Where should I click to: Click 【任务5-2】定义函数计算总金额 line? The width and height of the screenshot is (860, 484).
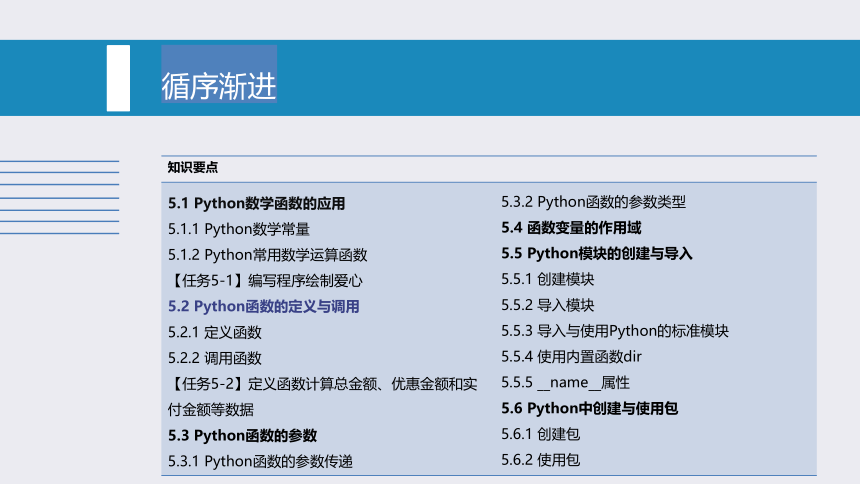click(322, 384)
